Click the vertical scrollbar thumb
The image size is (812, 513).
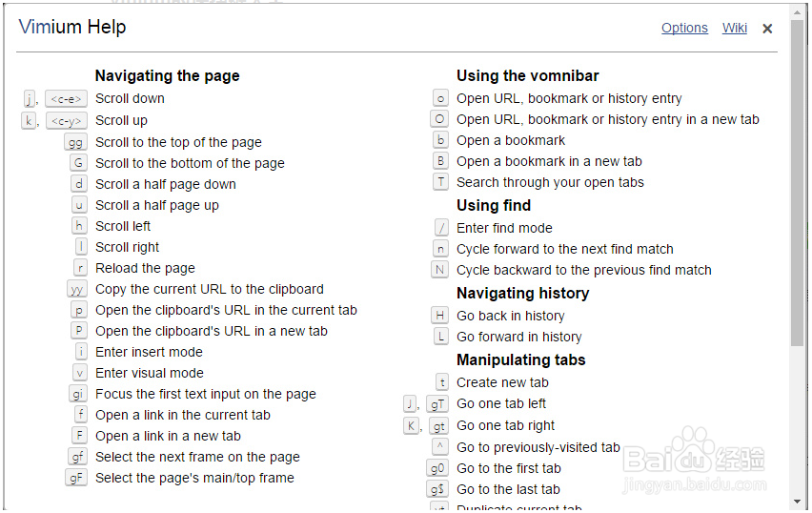point(798,181)
